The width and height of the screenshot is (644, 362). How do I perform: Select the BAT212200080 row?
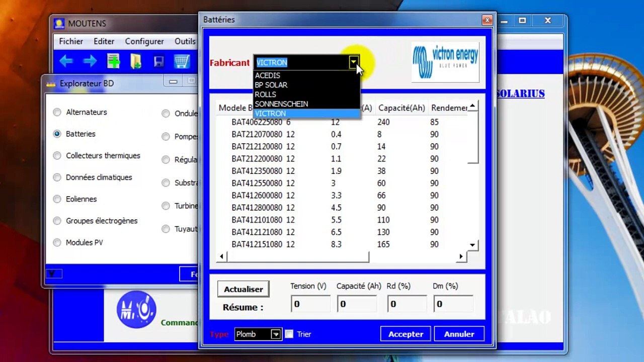[x=342, y=159]
